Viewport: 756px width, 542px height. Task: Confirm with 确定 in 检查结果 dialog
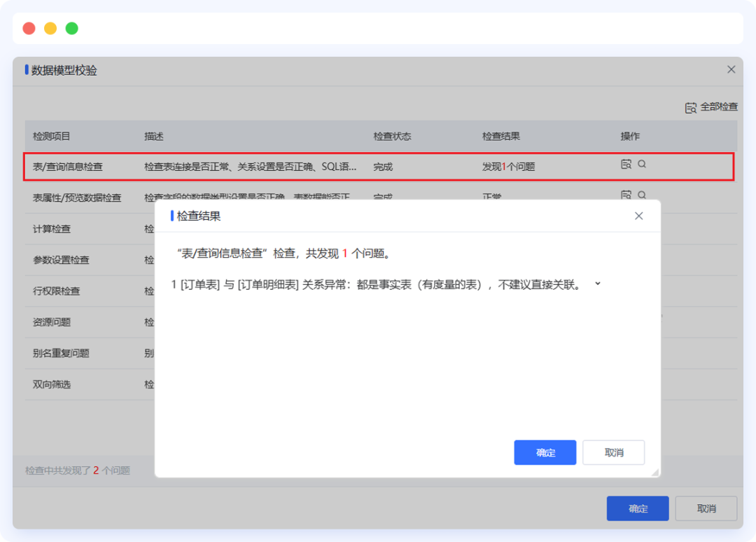[545, 452]
